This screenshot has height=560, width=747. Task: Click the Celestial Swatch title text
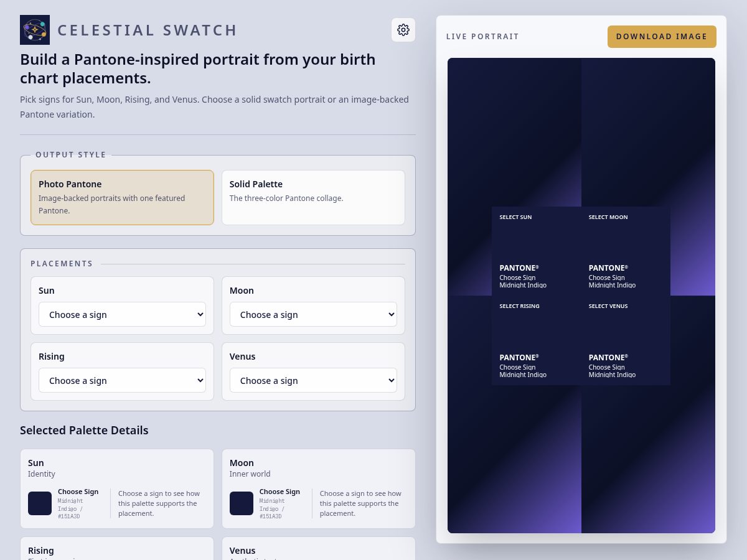pyautogui.click(x=148, y=30)
